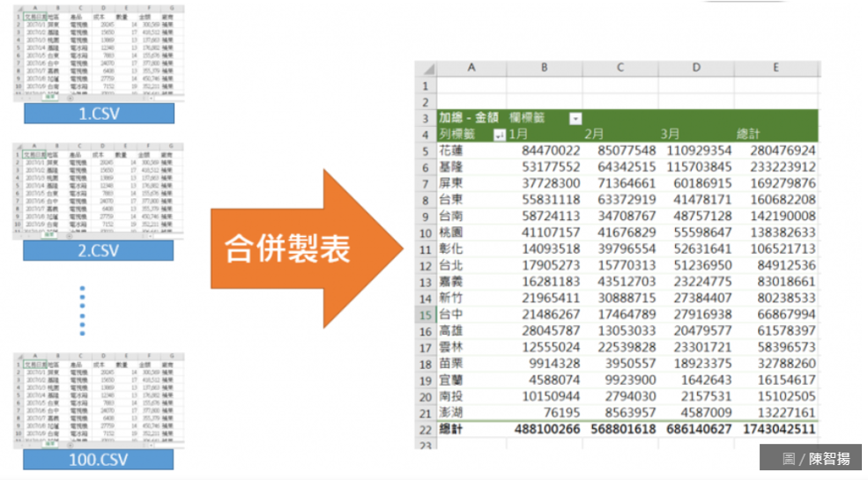Open the 欄標籤 column labels dropdown

tap(575, 118)
